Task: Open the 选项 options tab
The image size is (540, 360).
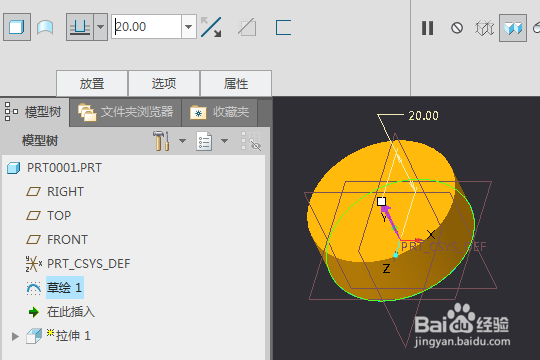Action: pyautogui.click(x=164, y=83)
